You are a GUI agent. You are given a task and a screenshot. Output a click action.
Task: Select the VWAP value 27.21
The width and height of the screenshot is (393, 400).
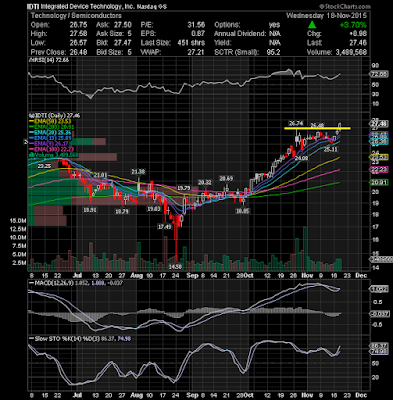(196, 52)
